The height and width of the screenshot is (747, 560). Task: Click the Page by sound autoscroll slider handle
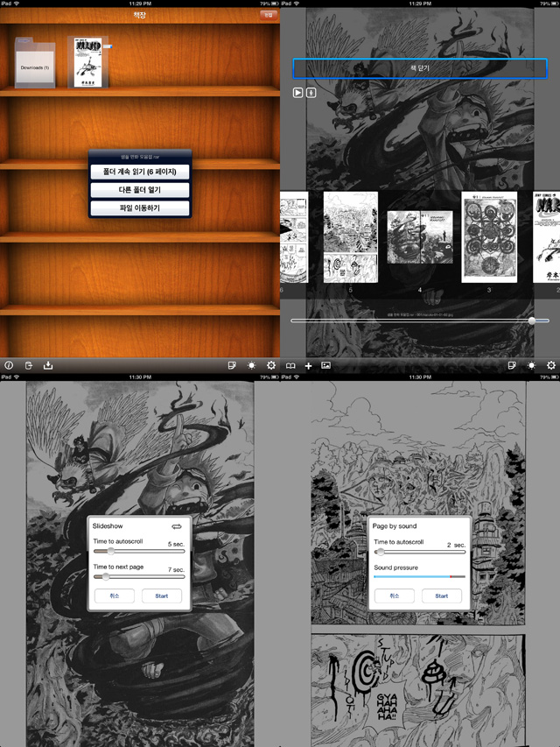380,552
